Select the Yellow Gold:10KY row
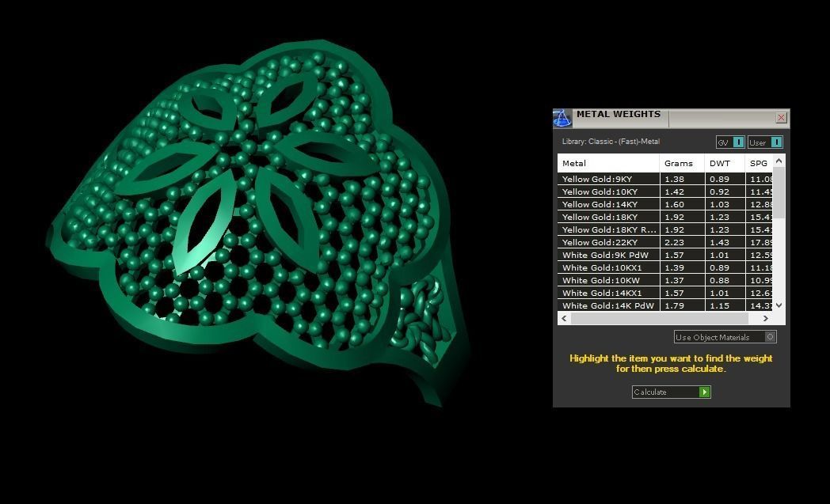830x504 pixels. [664, 191]
